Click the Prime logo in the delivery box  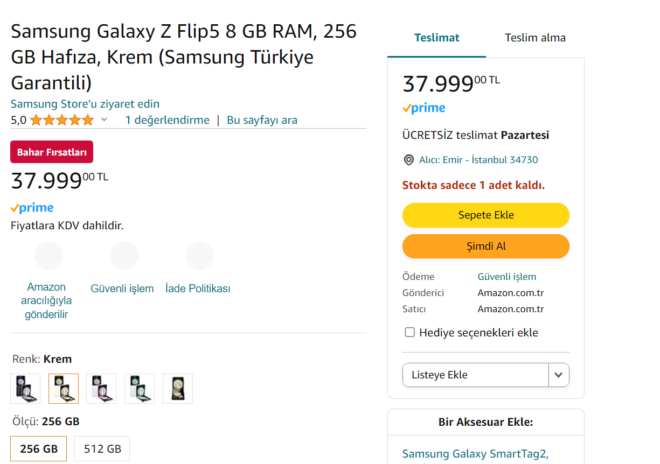(424, 108)
